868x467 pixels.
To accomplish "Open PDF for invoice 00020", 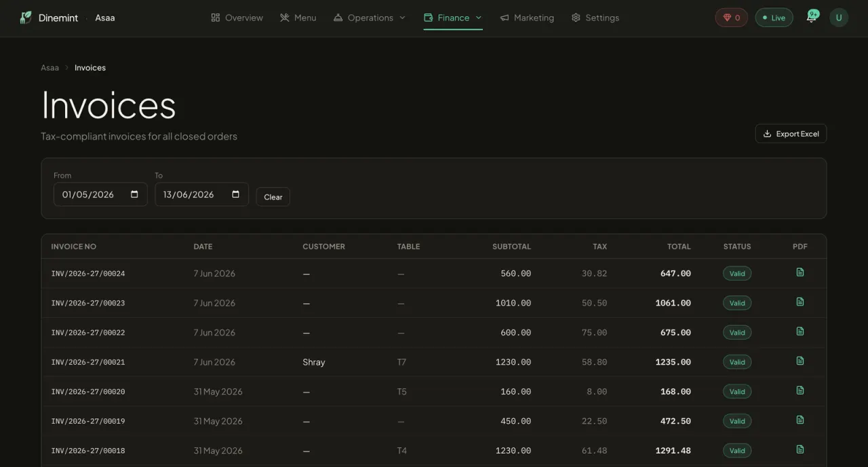I will (x=800, y=390).
